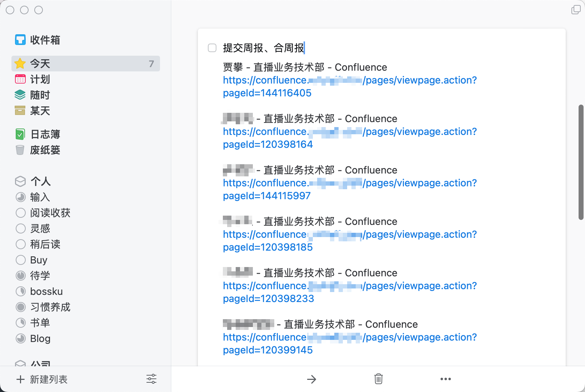Open the three-dot more actions menu
The image size is (585, 392).
point(445,379)
